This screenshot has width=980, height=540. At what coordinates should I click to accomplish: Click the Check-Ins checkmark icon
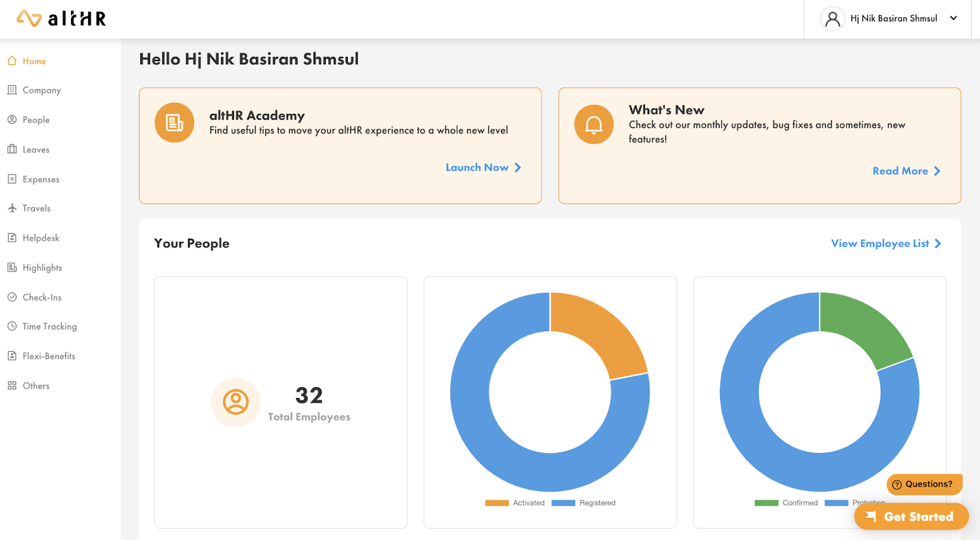pos(12,297)
